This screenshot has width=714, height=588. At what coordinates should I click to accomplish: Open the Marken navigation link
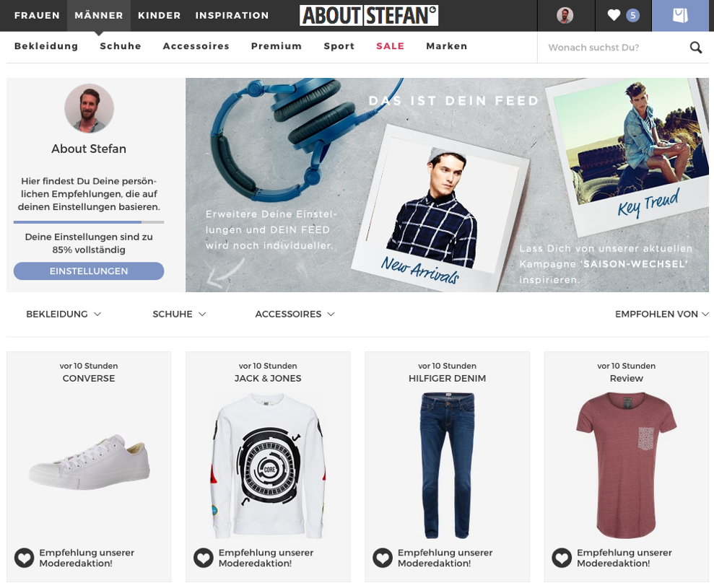click(447, 46)
